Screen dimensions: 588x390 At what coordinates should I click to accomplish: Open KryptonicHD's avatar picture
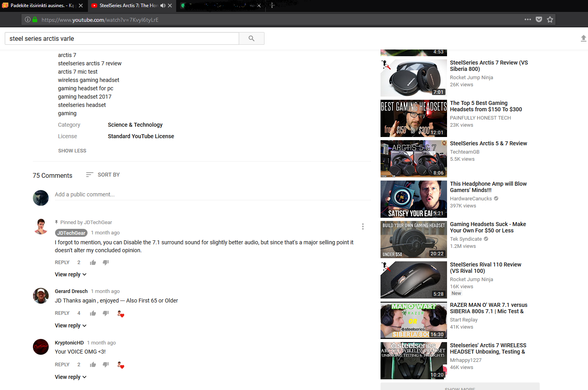click(41, 347)
